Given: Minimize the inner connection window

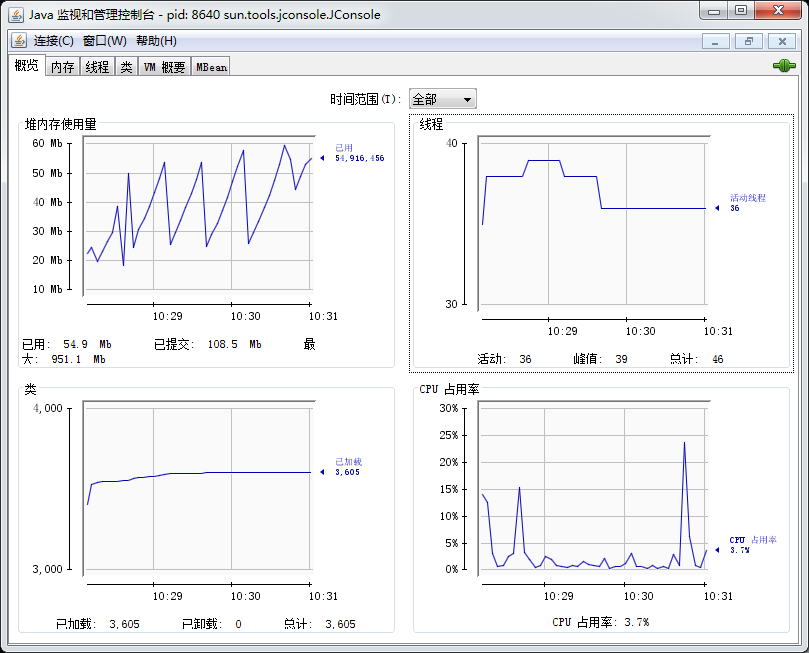Looking at the screenshot, I should tap(716, 41).
